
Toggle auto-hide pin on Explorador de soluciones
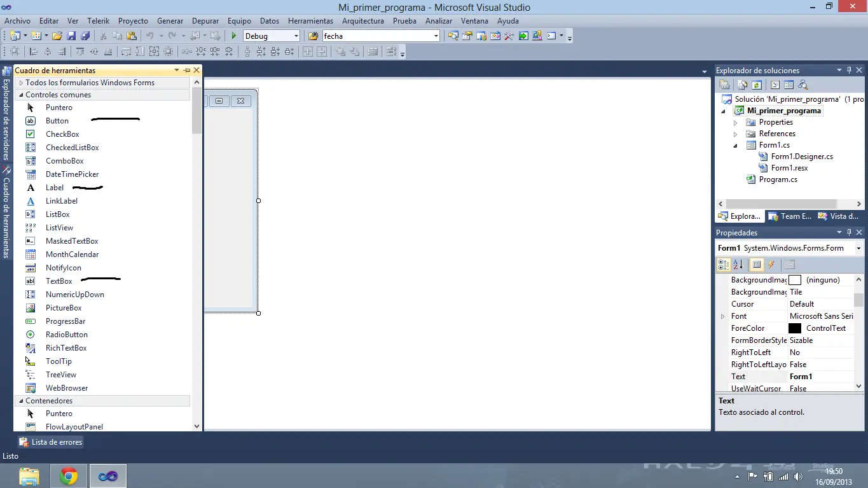coord(849,71)
